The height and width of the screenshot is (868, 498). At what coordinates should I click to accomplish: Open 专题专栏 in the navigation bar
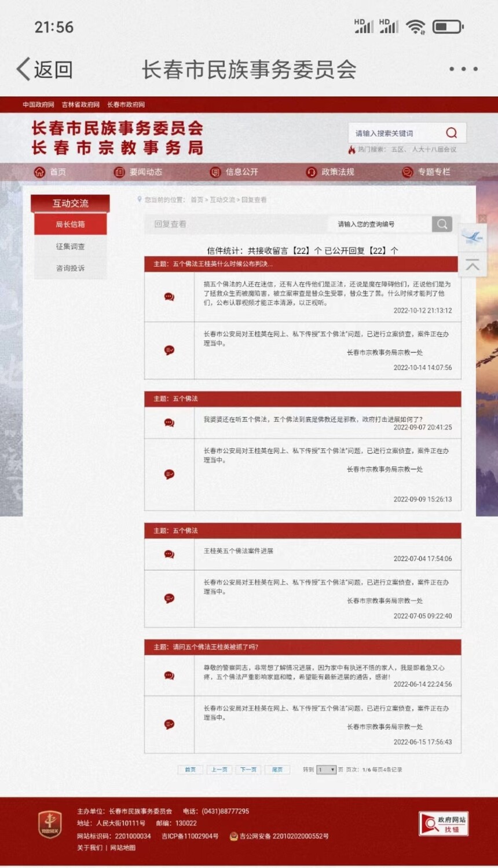434,172
